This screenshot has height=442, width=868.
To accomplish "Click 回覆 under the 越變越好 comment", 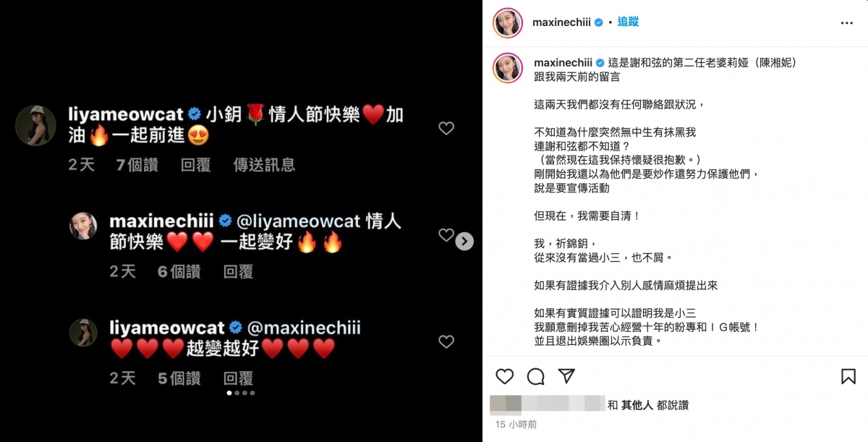I will coord(238,378).
